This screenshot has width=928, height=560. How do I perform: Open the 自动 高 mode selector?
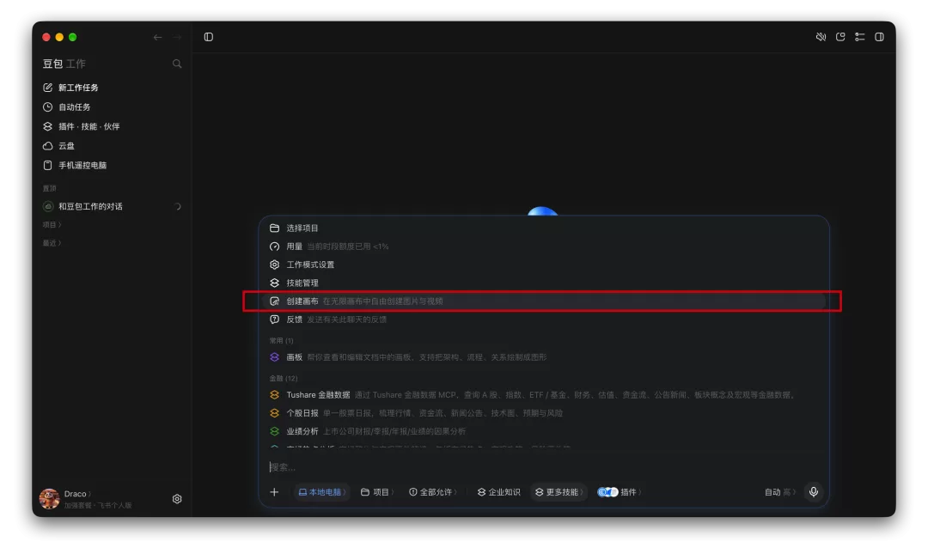pyautogui.click(x=780, y=492)
